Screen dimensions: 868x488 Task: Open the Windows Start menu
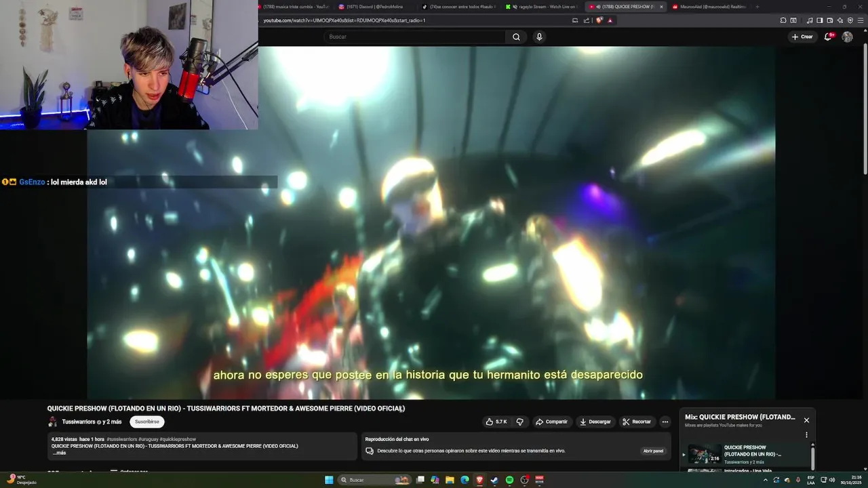(329, 480)
